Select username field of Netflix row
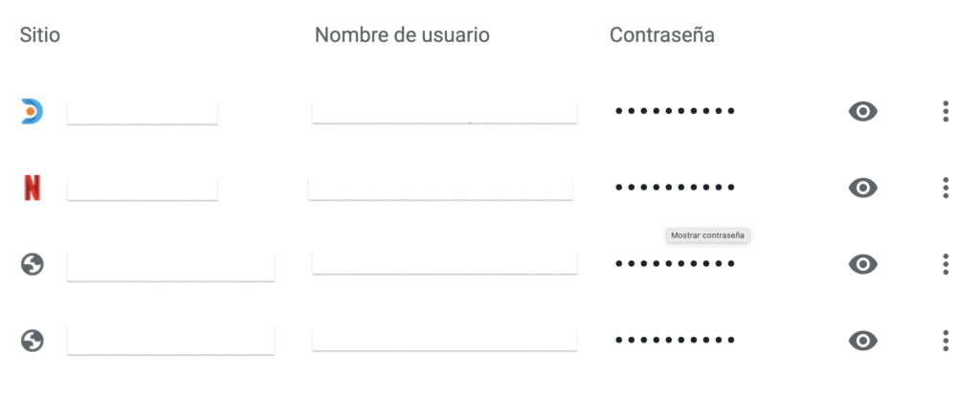The width and height of the screenshot is (980, 400). pos(440,189)
